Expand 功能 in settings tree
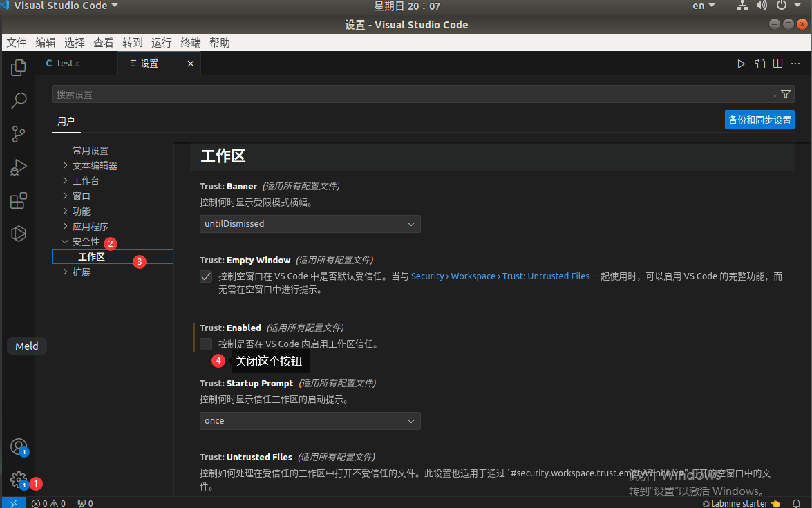The width and height of the screenshot is (812, 508). pyautogui.click(x=65, y=211)
